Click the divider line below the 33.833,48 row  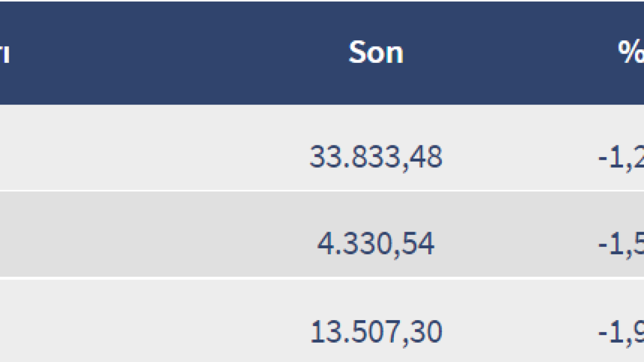click(322, 190)
